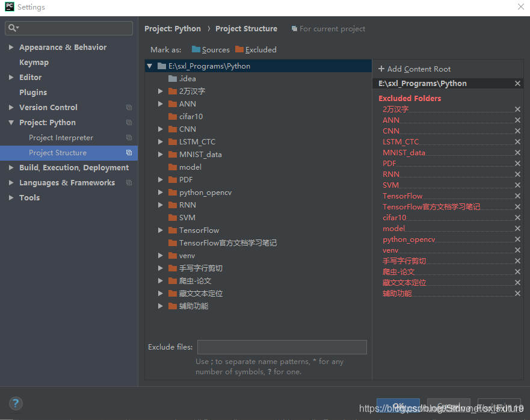Click the Add Content Root plus icon
Screen dimensions: 530x420
click(380, 69)
